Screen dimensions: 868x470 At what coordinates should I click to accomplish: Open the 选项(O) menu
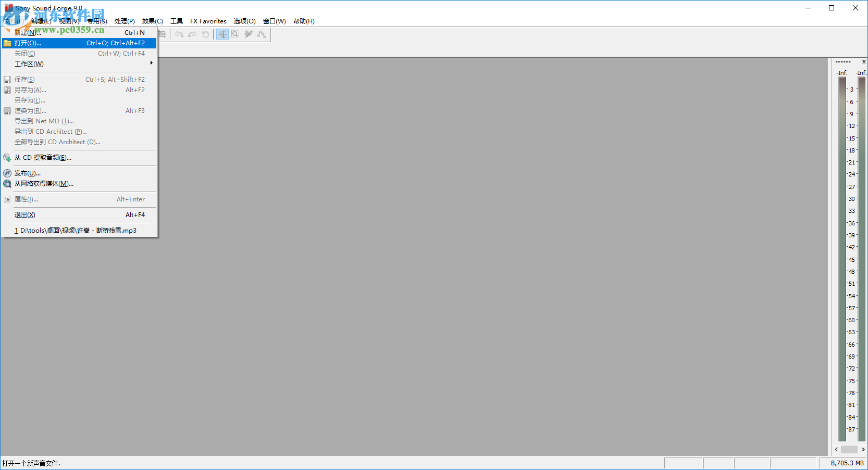pos(245,21)
